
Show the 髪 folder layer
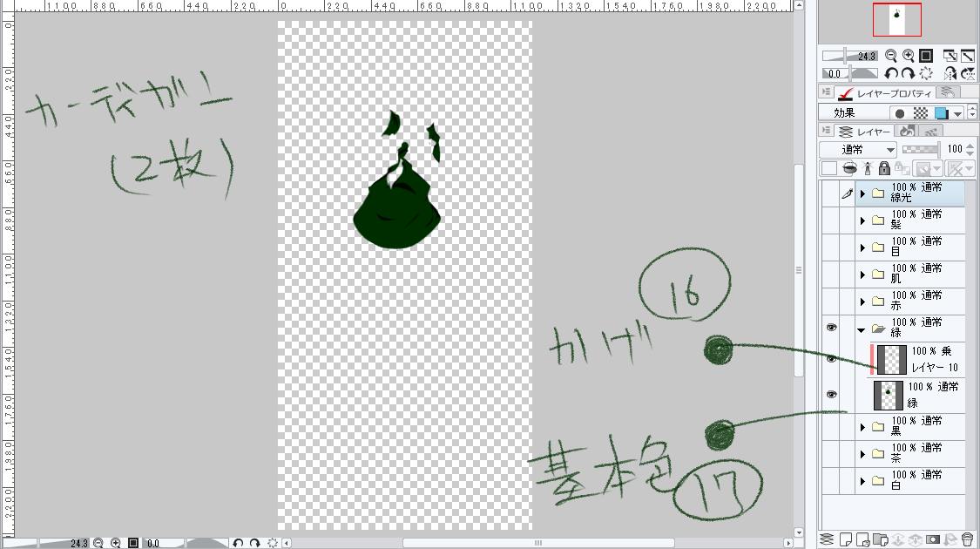pos(831,220)
